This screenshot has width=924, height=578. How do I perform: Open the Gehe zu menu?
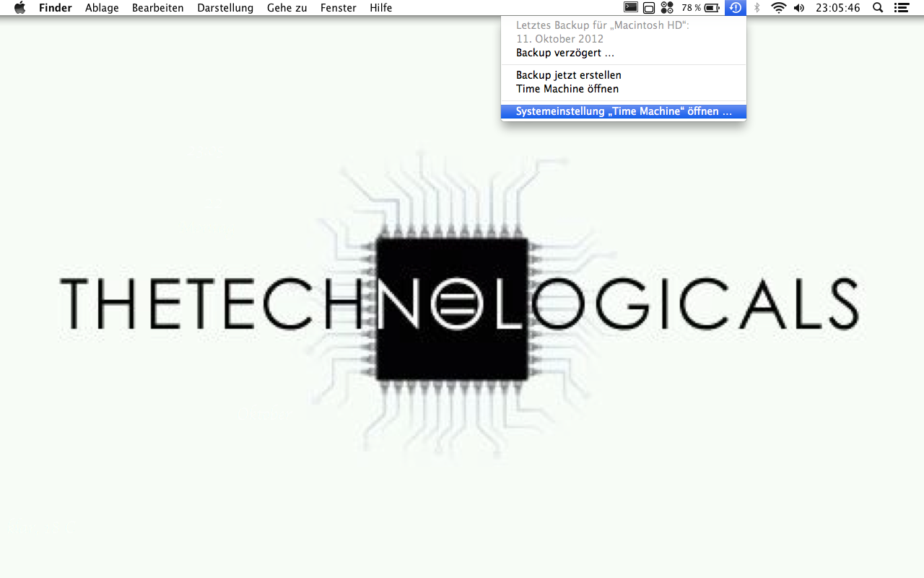point(287,8)
